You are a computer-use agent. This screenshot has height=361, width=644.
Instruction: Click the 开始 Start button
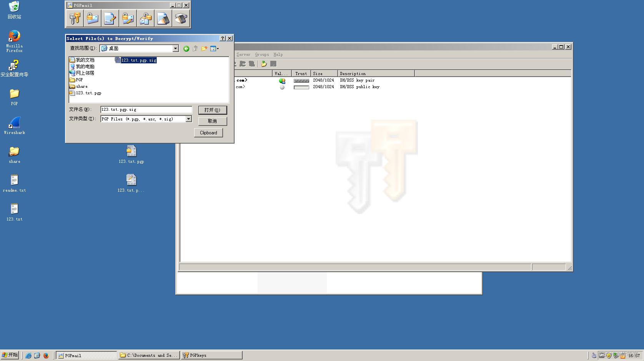click(10, 355)
